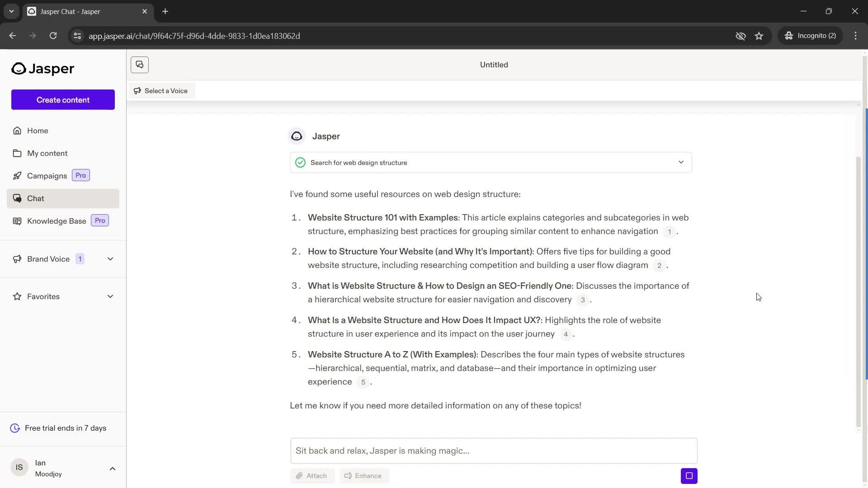This screenshot has height=488, width=868.
Task: Click the Enhance button
Action: (364, 476)
